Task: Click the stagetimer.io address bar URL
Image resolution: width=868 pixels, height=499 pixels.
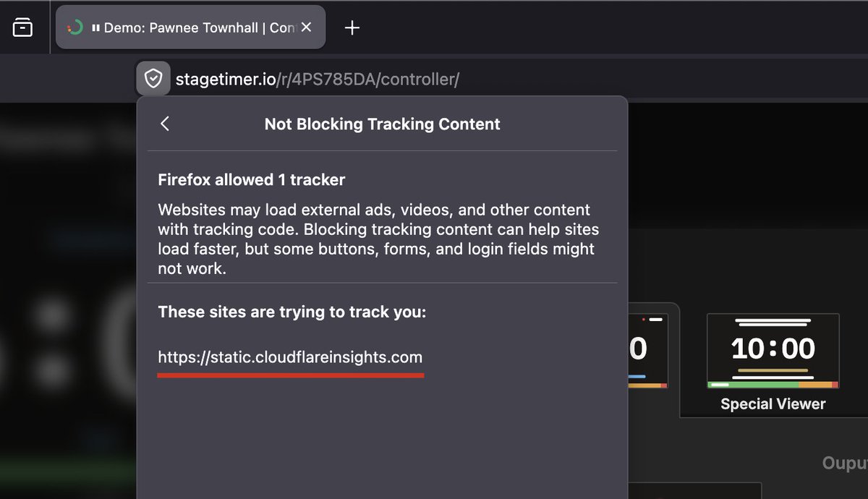Action: [x=317, y=79]
